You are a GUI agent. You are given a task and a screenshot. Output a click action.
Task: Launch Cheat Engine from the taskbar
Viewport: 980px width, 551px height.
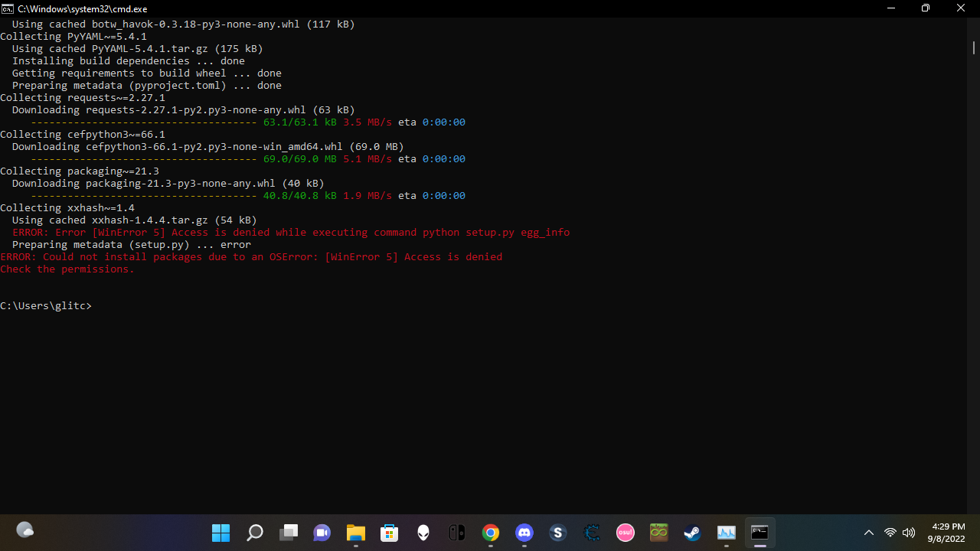tap(592, 533)
